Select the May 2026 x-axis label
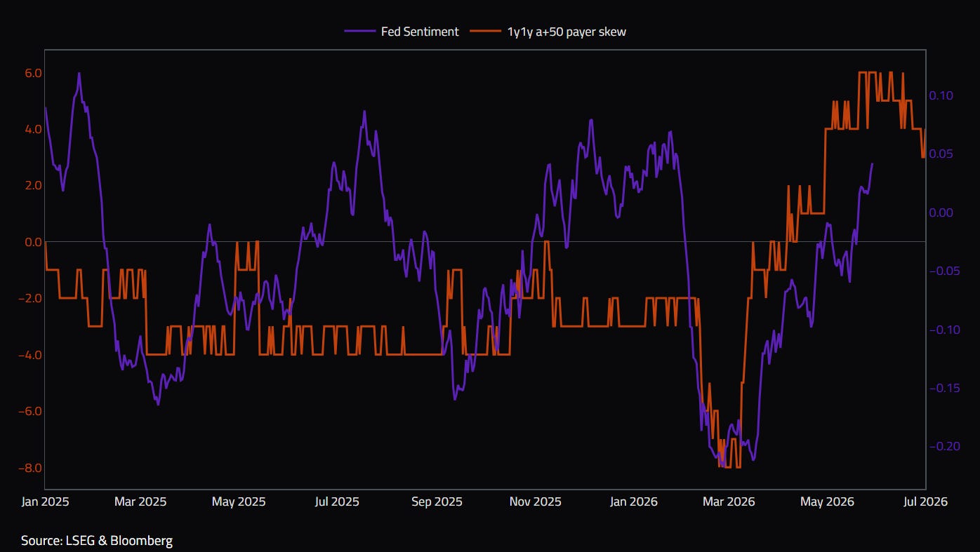 [x=827, y=501]
